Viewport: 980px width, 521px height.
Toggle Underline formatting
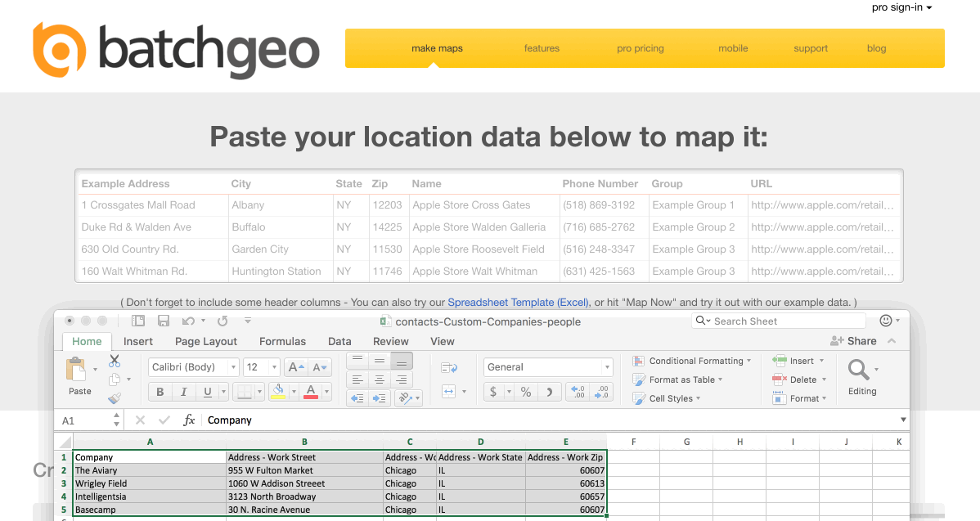[208, 392]
